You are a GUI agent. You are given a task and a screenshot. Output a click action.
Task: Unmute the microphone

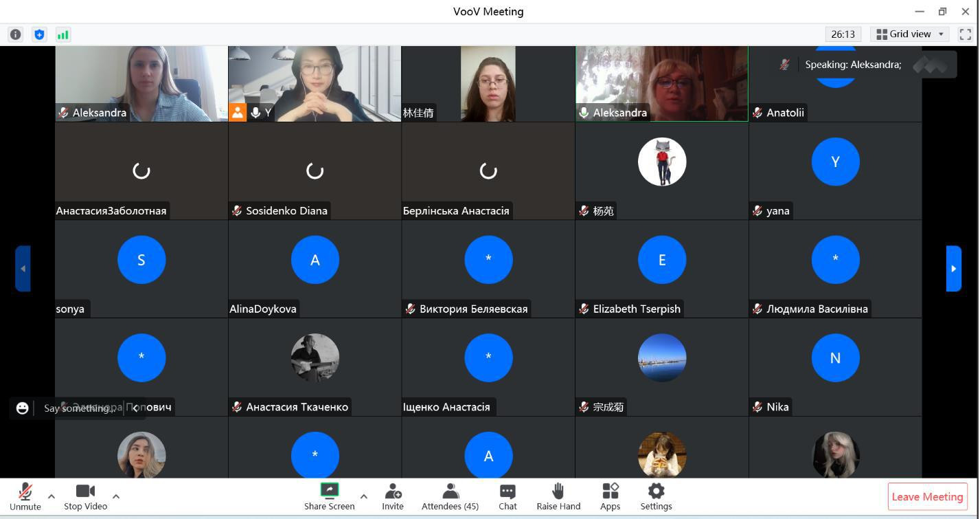25,496
